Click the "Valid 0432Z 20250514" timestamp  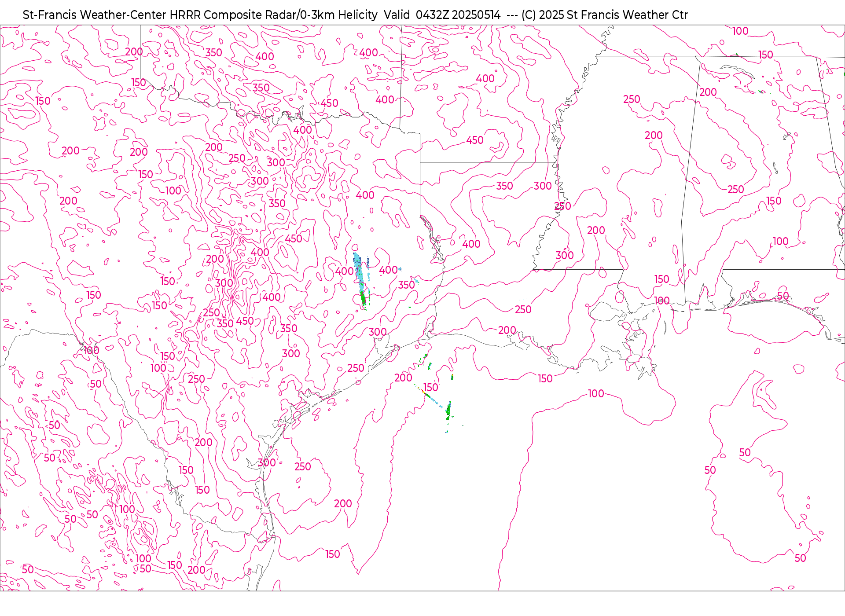442,15
